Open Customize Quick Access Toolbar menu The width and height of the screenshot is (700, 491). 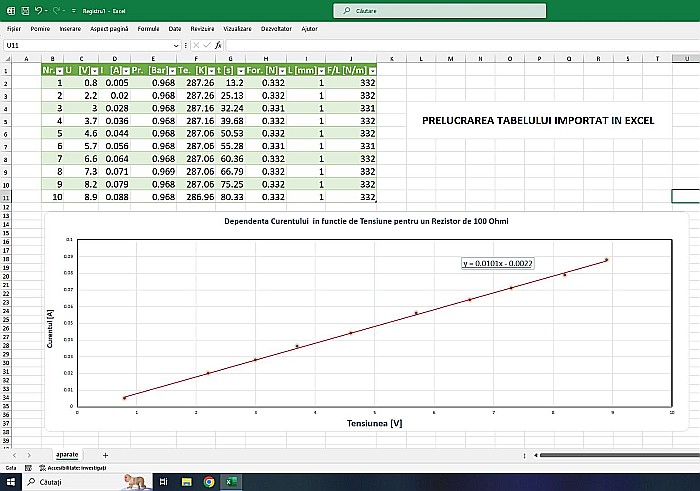pos(74,11)
